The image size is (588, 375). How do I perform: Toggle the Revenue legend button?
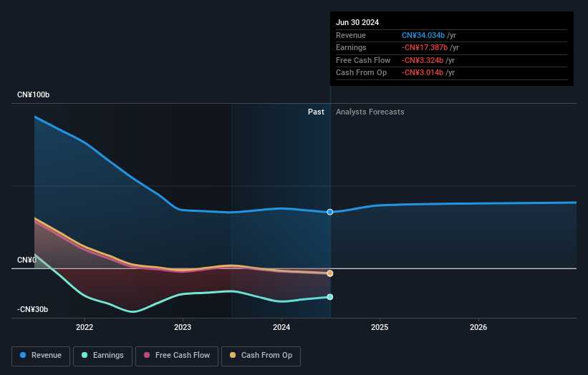pos(41,356)
